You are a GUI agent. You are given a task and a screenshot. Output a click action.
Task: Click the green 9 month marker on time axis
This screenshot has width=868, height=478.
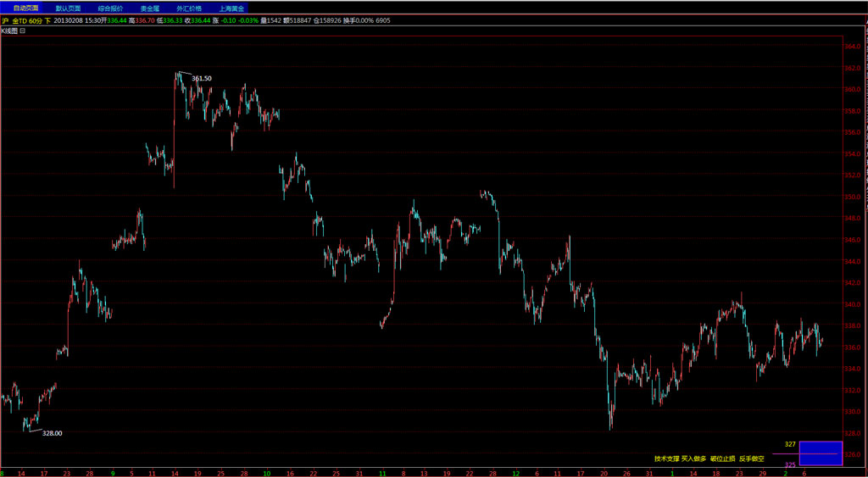[113, 473]
